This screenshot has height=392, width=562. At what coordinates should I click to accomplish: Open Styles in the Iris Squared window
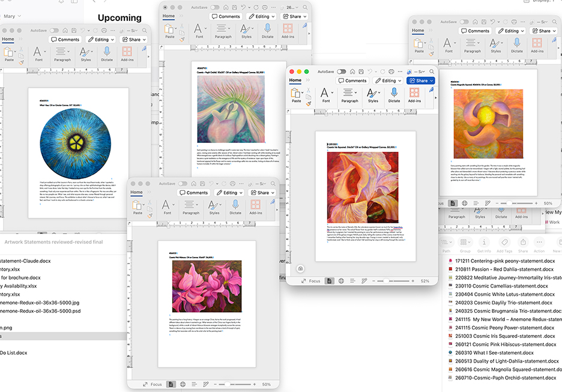point(373,95)
